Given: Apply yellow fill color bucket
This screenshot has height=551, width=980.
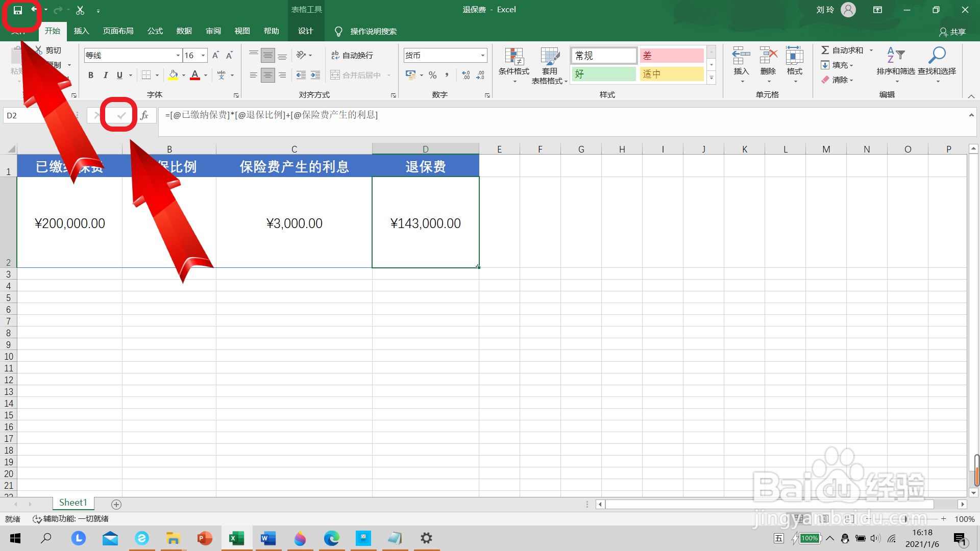Looking at the screenshot, I should 174,75.
